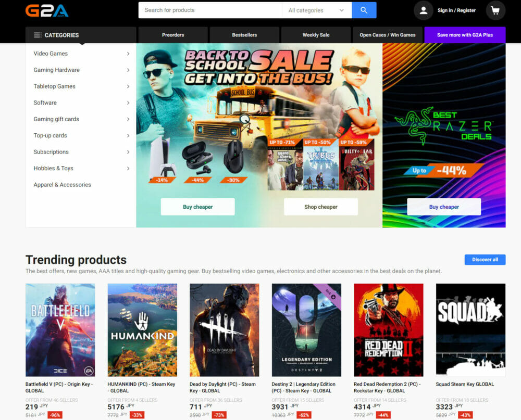Image resolution: width=521 pixels, height=420 pixels.
Task: Click the user profile icon
Action: pos(423,10)
